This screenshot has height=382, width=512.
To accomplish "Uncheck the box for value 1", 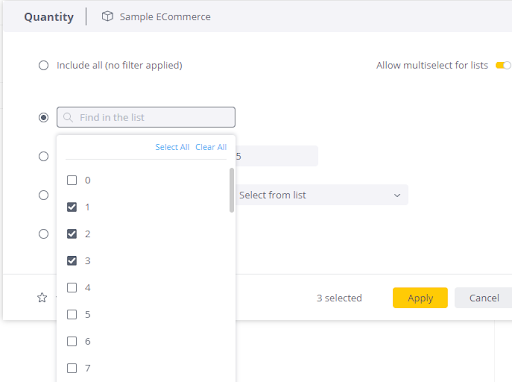I will (x=72, y=207).
